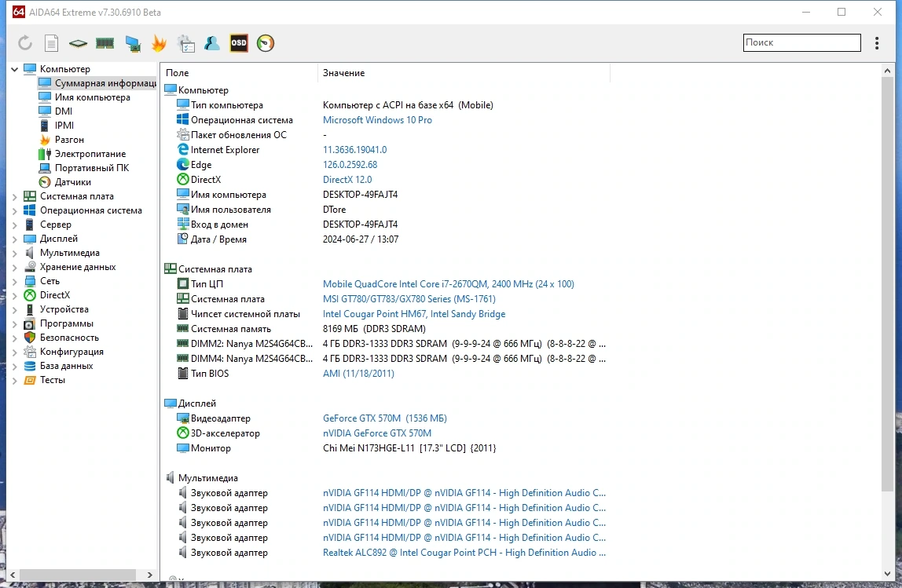The height and width of the screenshot is (588, 902).
Task: Expand the Хранение данных node
Action: (x=14, y=267)
